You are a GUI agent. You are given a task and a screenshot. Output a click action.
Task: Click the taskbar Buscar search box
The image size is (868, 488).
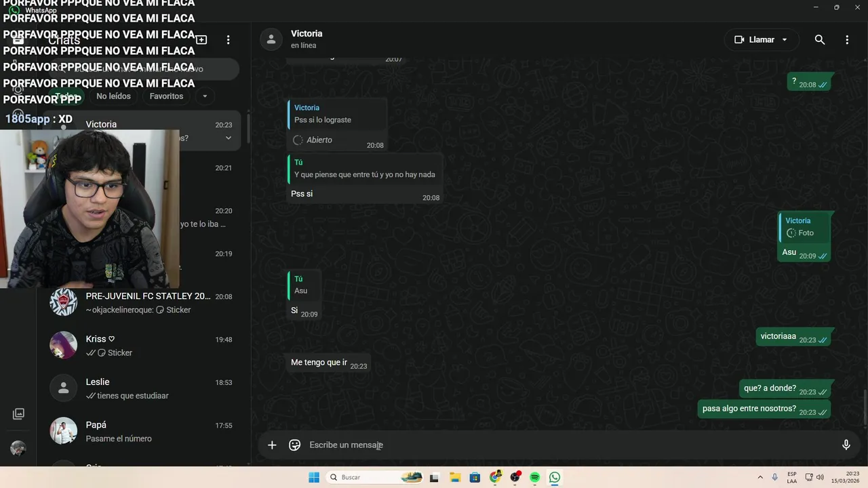(x=374, y=477)
